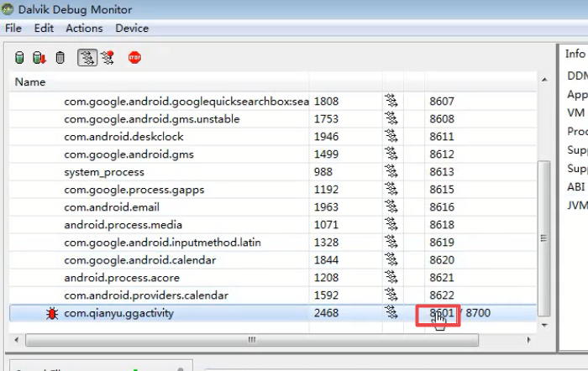Select the com.qianyu.ggactivity process
This screenshot has height=371, width=588.
click(x=119, y=313)
